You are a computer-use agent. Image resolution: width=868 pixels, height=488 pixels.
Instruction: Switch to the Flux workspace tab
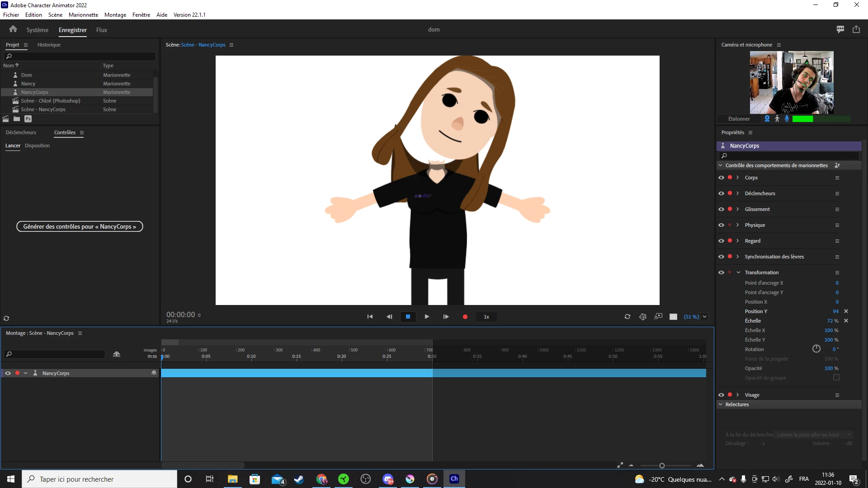click(101, 30)
